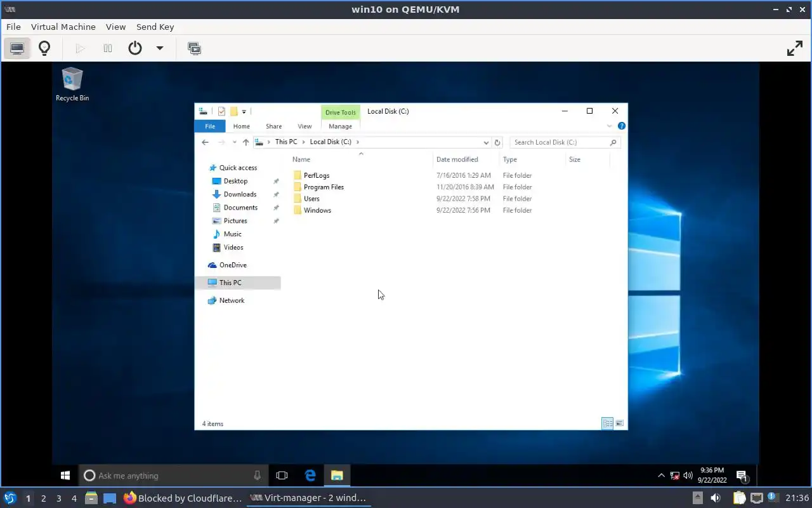The height and width of the screenshot is (508, 812).
Task: Show the graphical console view in virt-manager
Action: coord(17,48)
